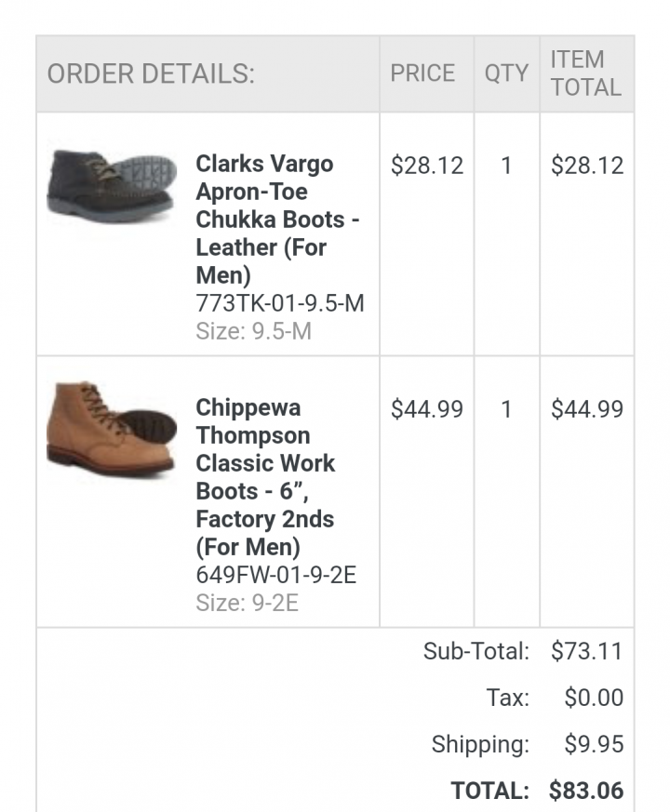Click the Size: 9-2E text

(248, 603)
